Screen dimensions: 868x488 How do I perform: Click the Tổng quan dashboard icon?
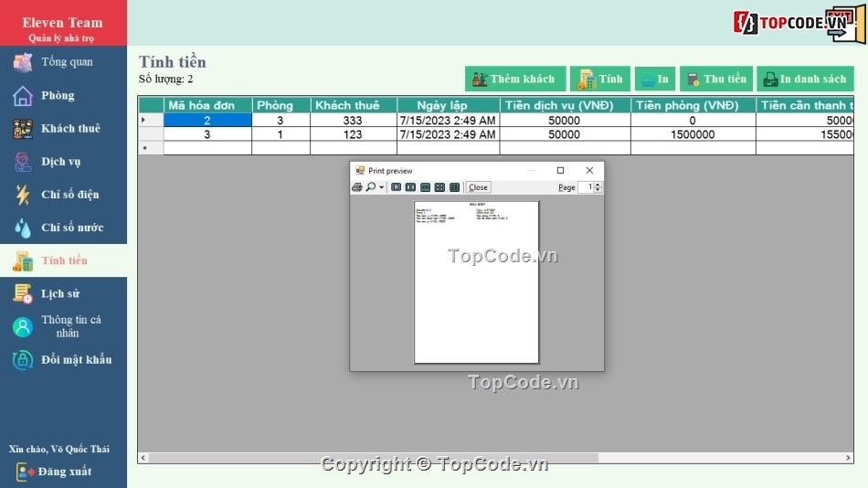point(23,62)
